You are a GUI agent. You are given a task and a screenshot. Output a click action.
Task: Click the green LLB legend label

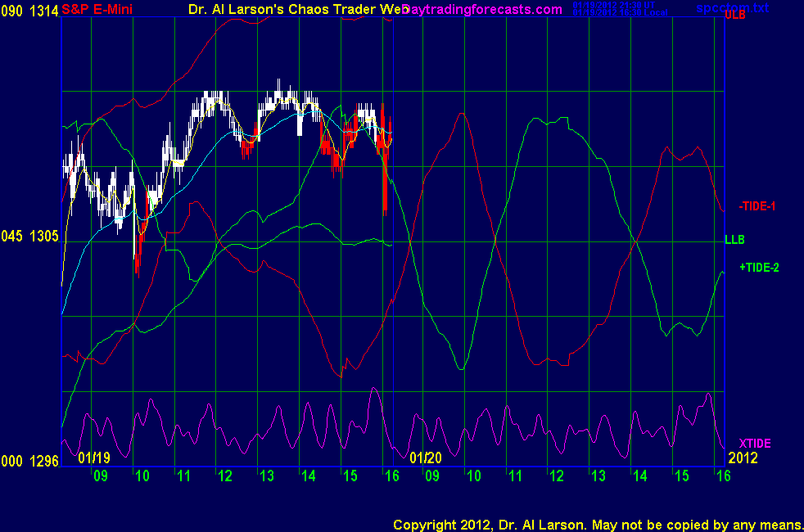coord(734,239)
